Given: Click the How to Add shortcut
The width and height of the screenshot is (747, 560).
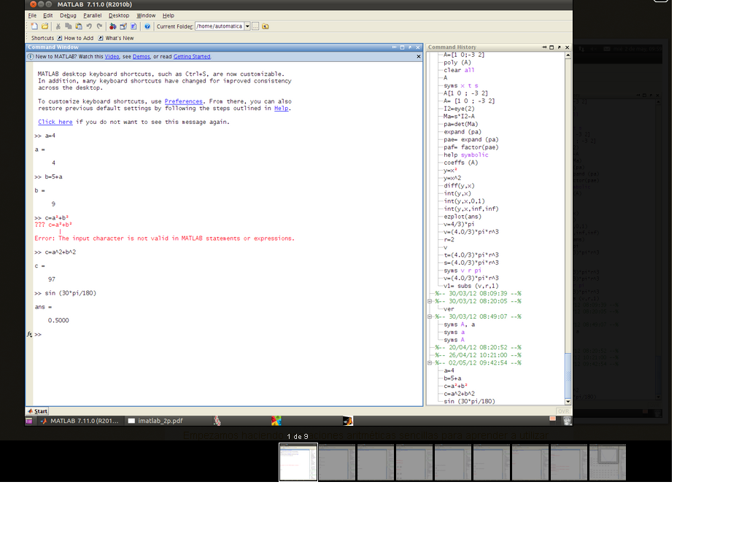Looking at the screenshot, I should click(x=75, y=38).
